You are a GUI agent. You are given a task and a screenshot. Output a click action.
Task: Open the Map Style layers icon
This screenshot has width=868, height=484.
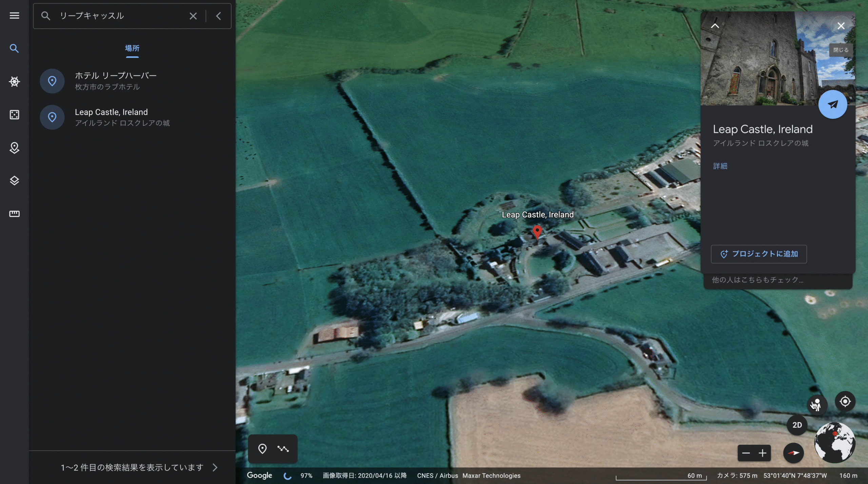pyautogui.click(x=14, y=181)
